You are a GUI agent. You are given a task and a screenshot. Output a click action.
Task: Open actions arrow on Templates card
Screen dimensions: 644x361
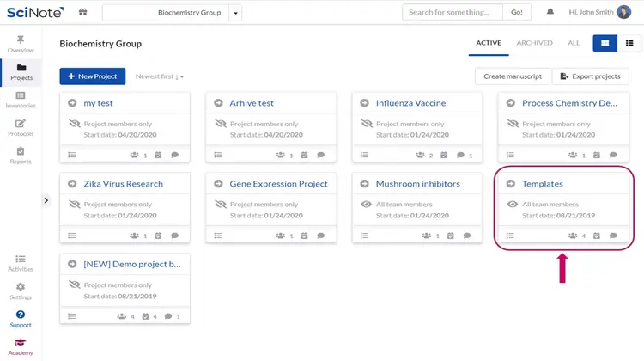(511, 183)
